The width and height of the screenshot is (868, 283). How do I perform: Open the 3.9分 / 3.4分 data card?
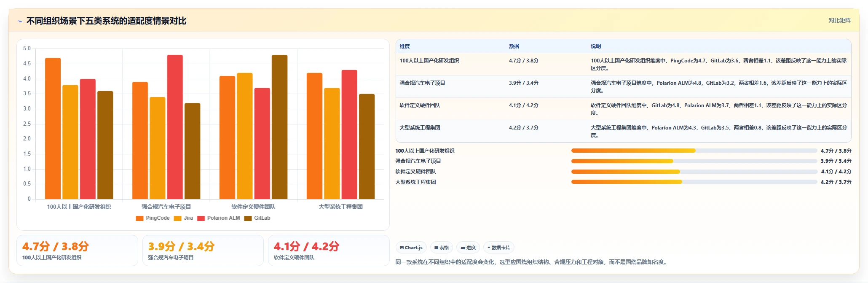(x=203, y=251)
